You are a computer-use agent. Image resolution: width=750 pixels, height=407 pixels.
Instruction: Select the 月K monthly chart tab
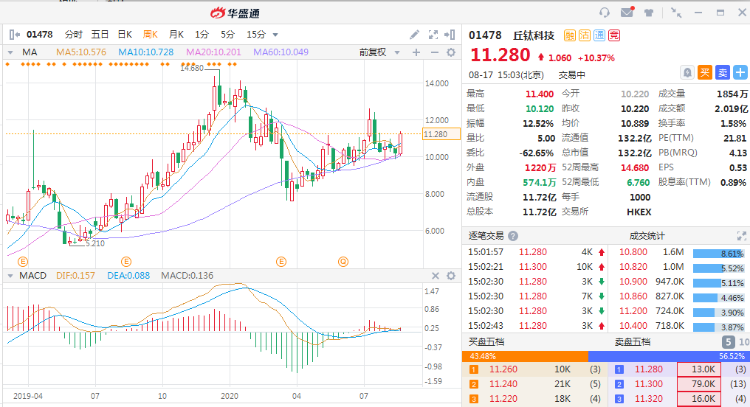tap(176, 34)
